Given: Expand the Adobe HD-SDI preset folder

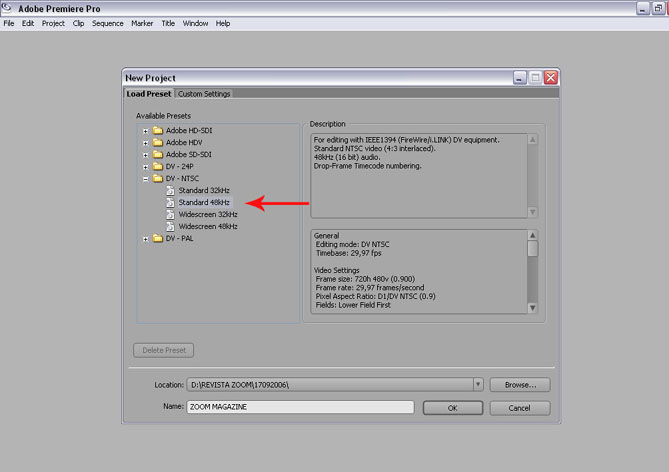Looking at the screenshot, I should click(146, 131).
